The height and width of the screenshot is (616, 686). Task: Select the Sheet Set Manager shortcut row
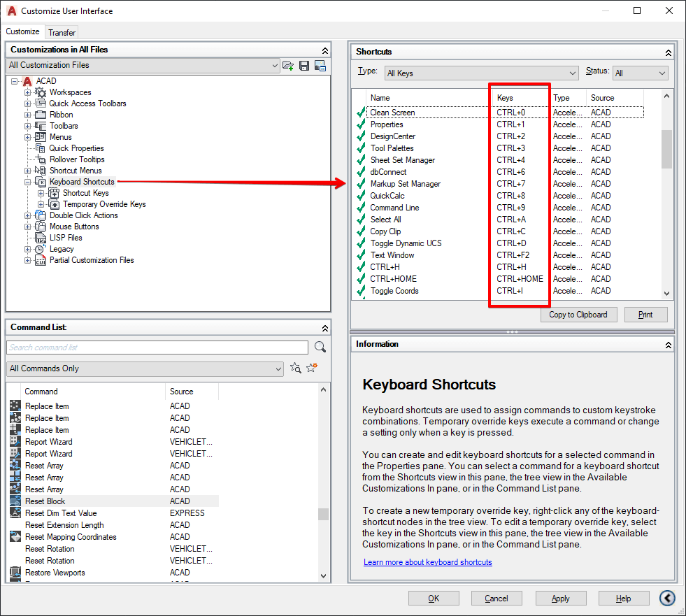coord(500,160)
